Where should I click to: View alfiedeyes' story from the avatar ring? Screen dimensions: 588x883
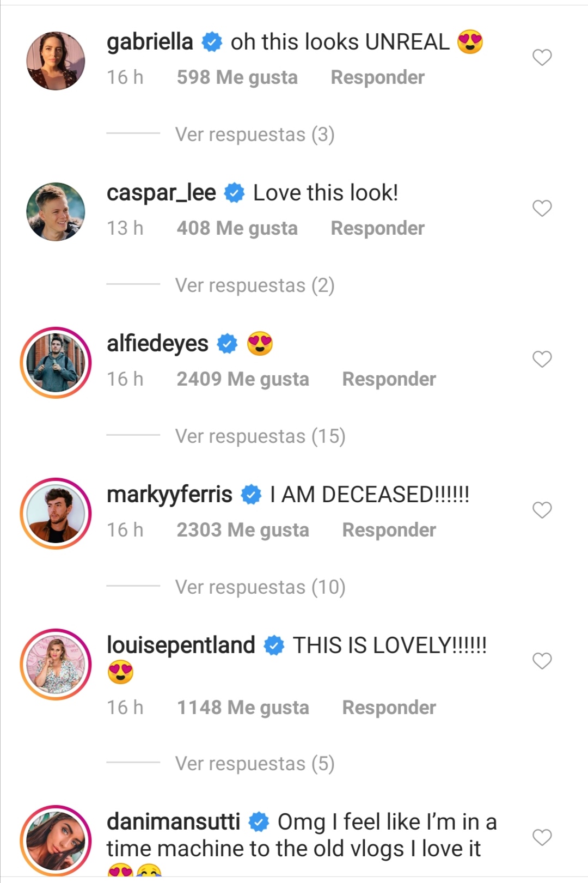point(56,362)
